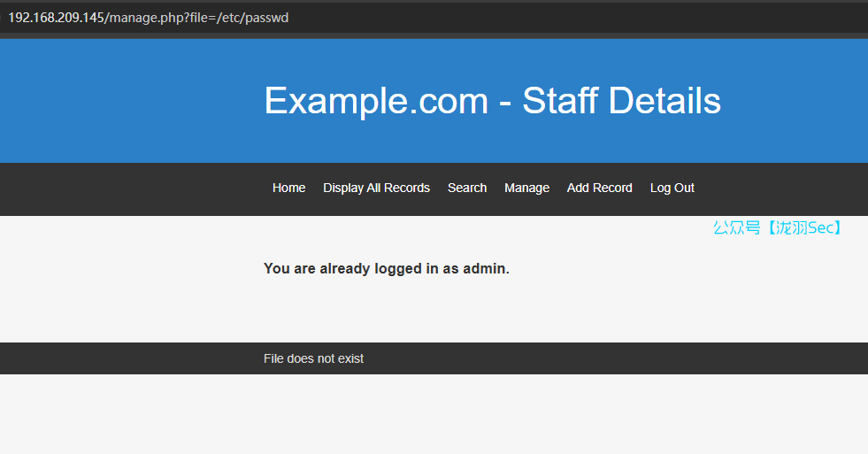The image size is (868, 454).
Task: Click the bold word admin
Action: tap(485, 268)
